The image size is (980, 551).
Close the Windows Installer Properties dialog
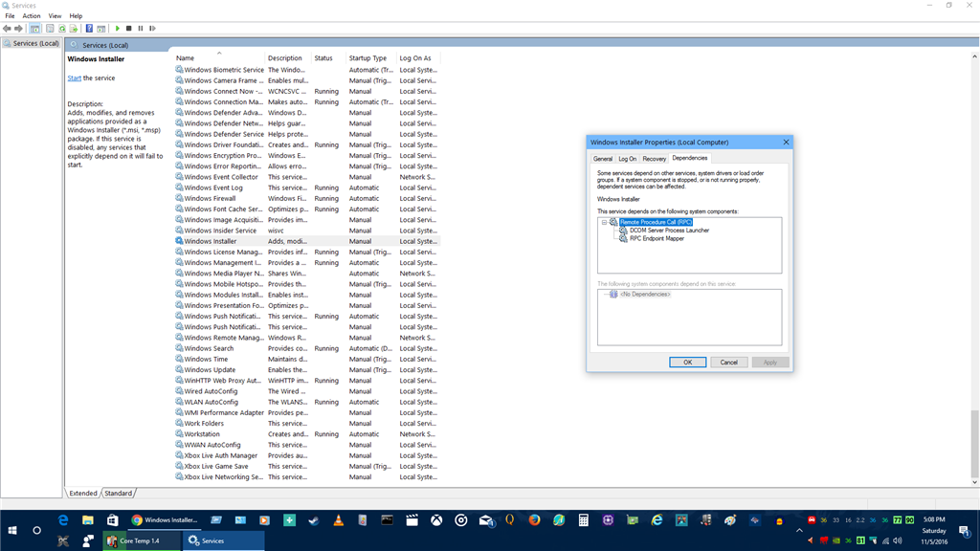786,143
